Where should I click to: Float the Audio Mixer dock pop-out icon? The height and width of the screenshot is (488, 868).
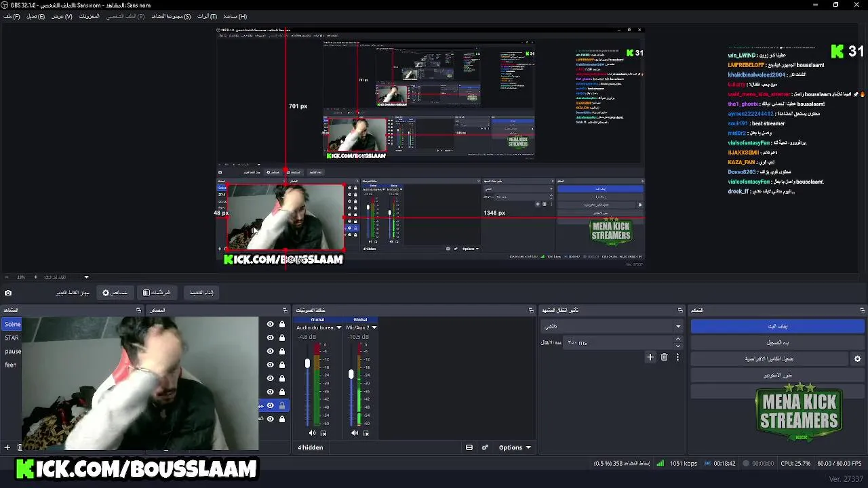(x=532, y=310)
